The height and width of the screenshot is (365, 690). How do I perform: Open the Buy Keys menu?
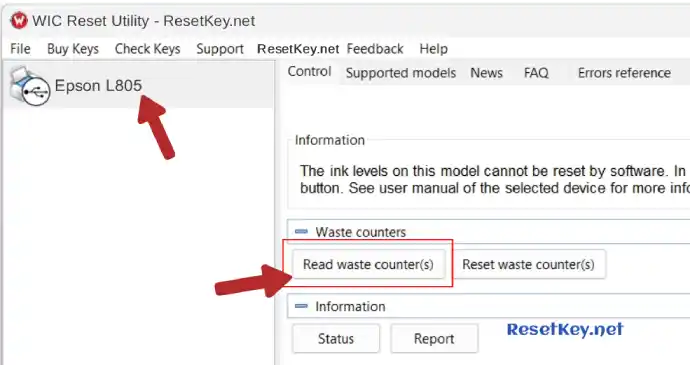(x=73, y=48)
